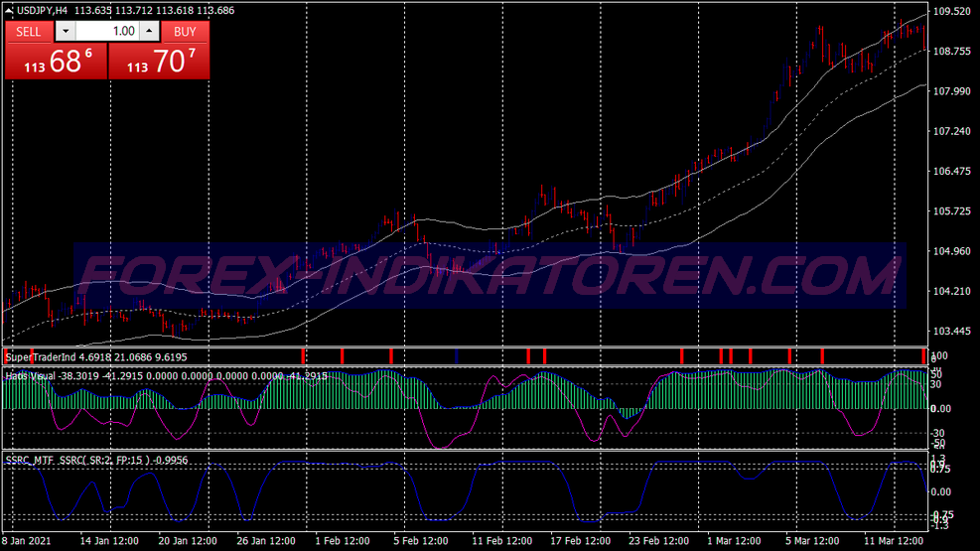Select the USDJPY,H4 chart title text
The height and width of the screenshot is (551, 980).
pyautogui.click(x=42, y=11)
